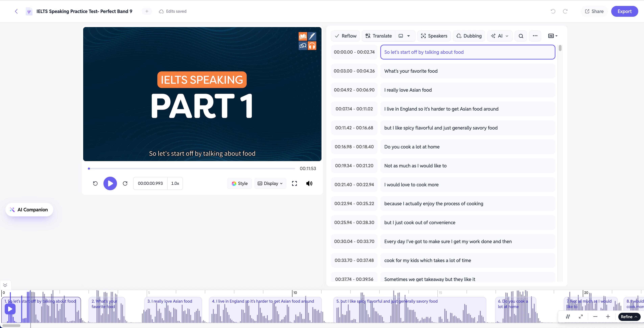This screenshot has height=328, width=644.
Task: Mute the video volume
Action: click(309, 183)
